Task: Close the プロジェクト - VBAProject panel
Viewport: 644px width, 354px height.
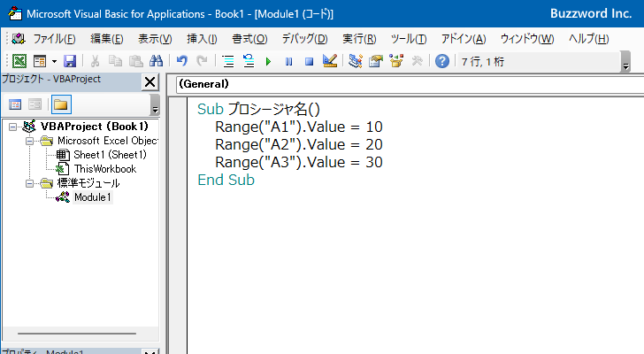Action: [x=150, y=82]
